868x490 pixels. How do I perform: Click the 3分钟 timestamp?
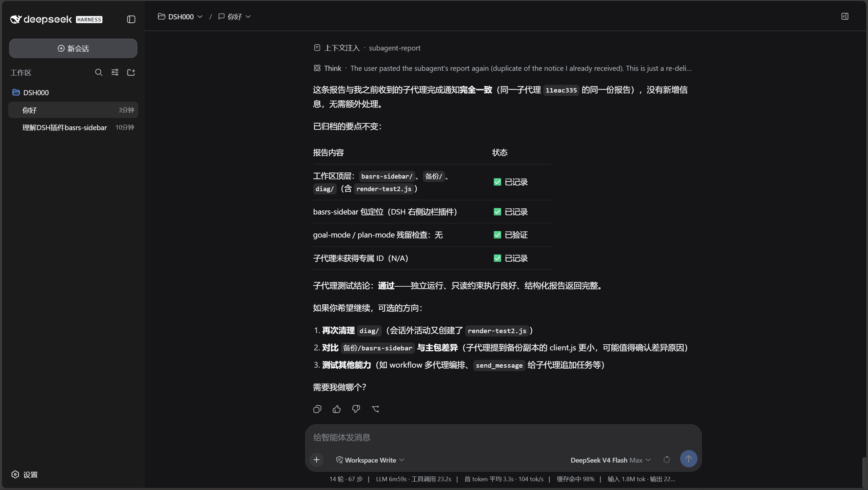[x=126, y=110]
